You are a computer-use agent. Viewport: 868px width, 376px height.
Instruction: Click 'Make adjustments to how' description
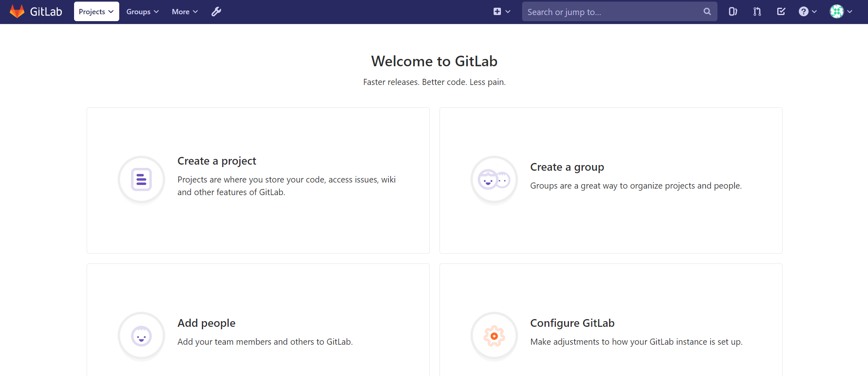click(636, 342)
